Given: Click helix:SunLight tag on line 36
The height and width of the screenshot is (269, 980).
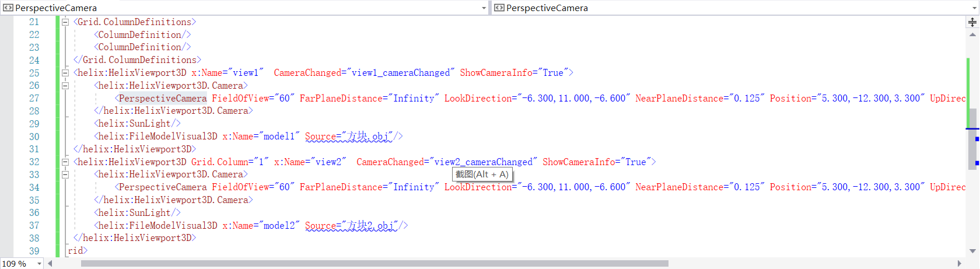Looking at the screenshot, I should [137, 213].
